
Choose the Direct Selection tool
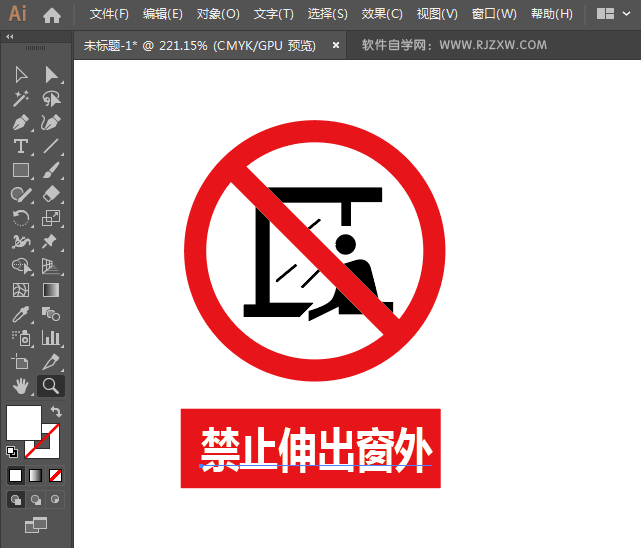pos(51,75)
